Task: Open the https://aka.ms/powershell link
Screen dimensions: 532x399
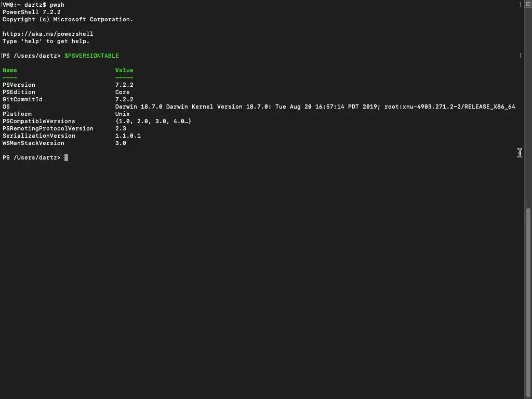Action: point(48,34)
